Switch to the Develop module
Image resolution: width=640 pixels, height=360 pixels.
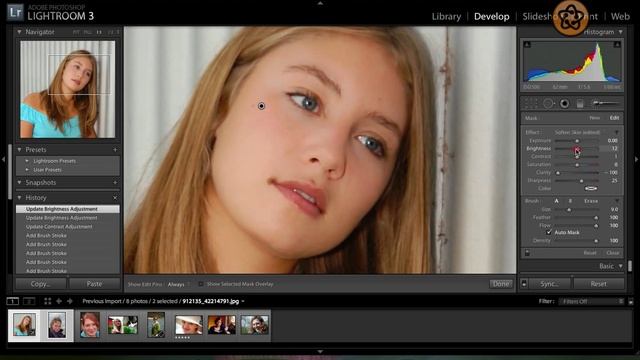pos(491,17)
